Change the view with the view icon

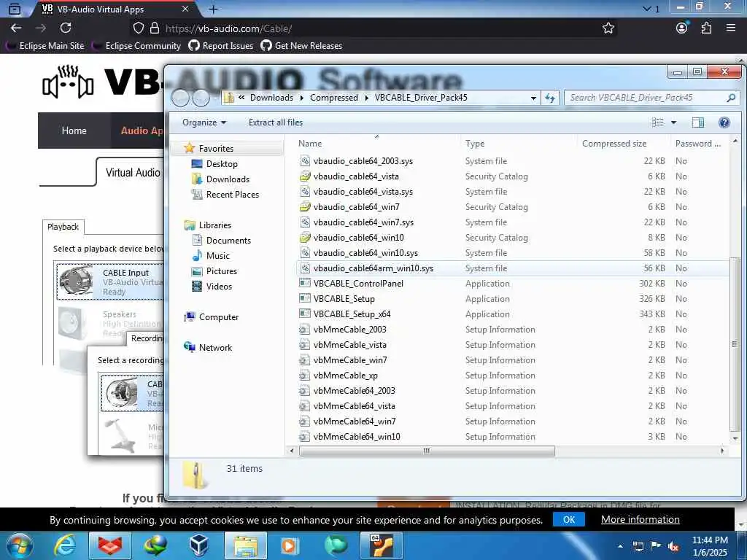point(658,122)
